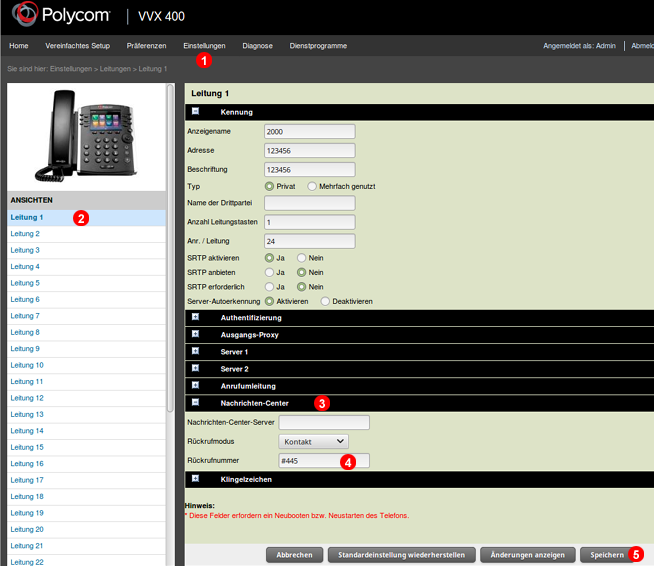Click the Adresse input field

tap(309, 151)
